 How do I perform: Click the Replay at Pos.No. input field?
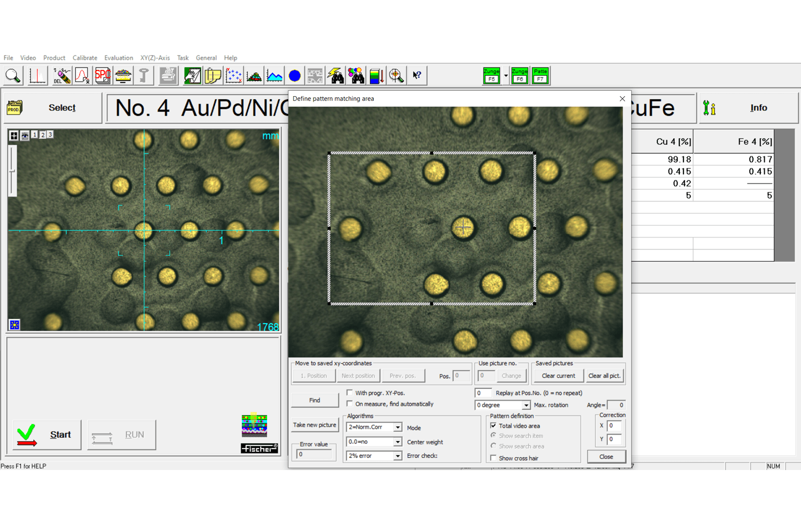[x=483, y=393]
